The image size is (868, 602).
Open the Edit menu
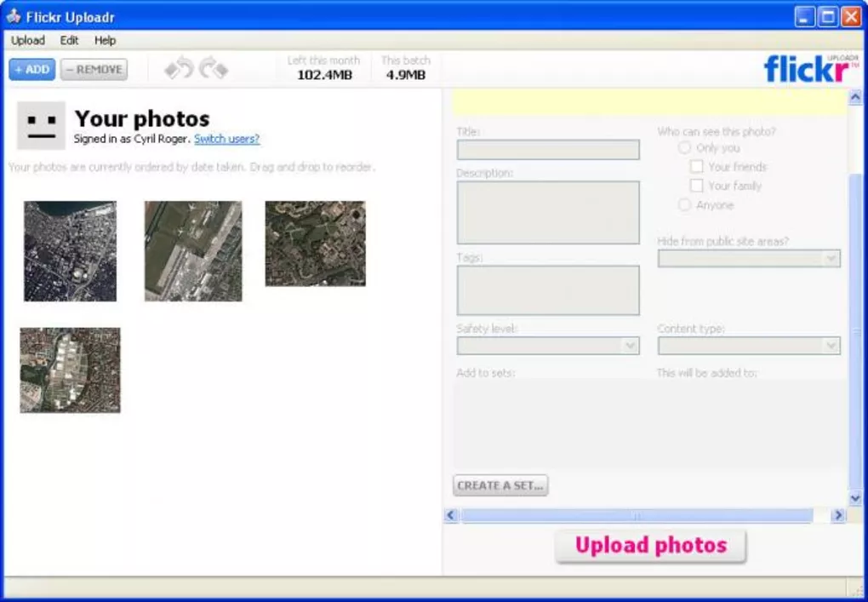coord(69,40)
